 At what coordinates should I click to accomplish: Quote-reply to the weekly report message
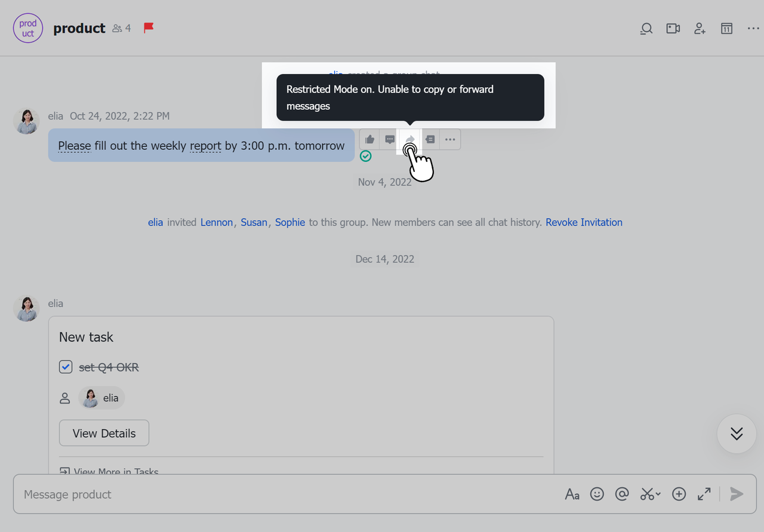pos(430,139)
